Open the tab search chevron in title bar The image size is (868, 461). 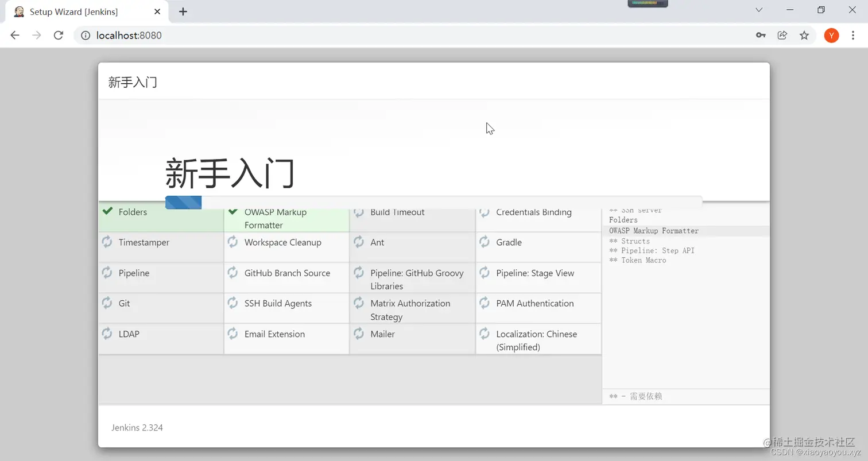[759, 10]
